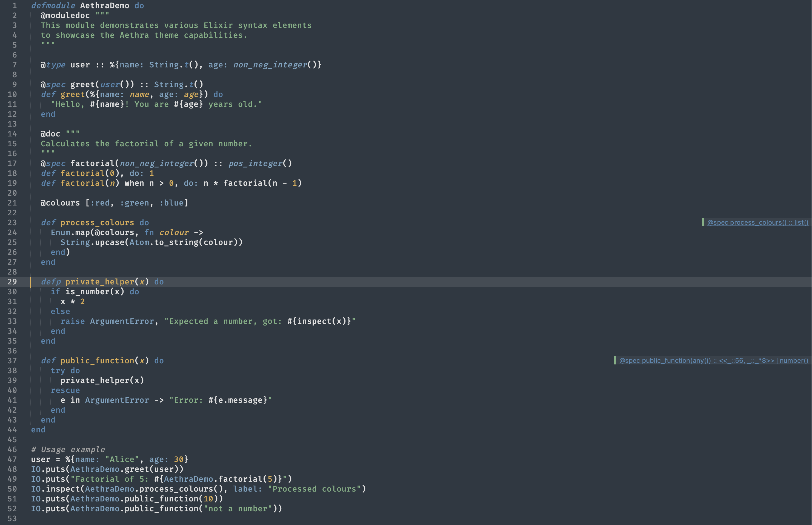Place cursor on 'AethraDemo' in module definition
Viewport: 812px width, 525px height.
coord(105,5)
